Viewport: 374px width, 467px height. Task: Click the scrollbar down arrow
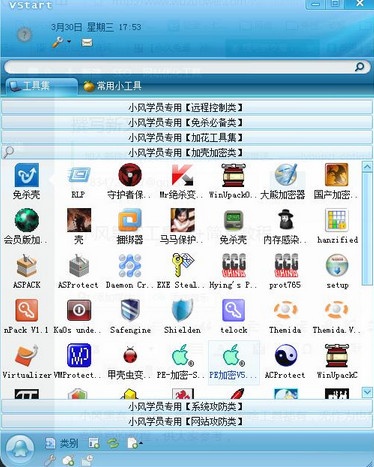pos(367,392)
